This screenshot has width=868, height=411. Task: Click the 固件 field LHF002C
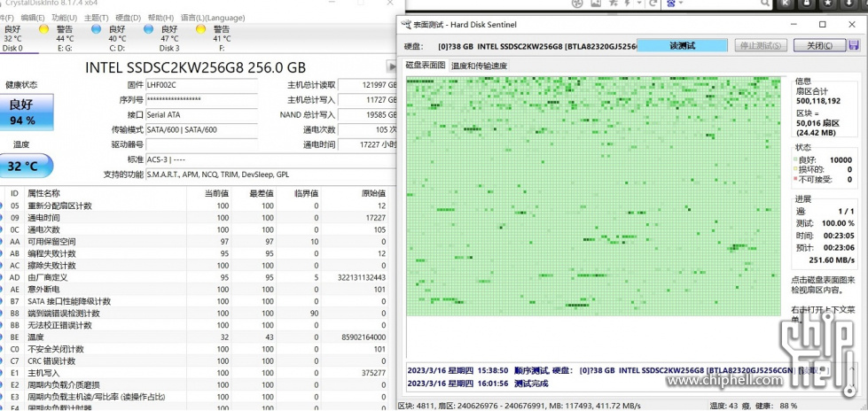point(201,85)
